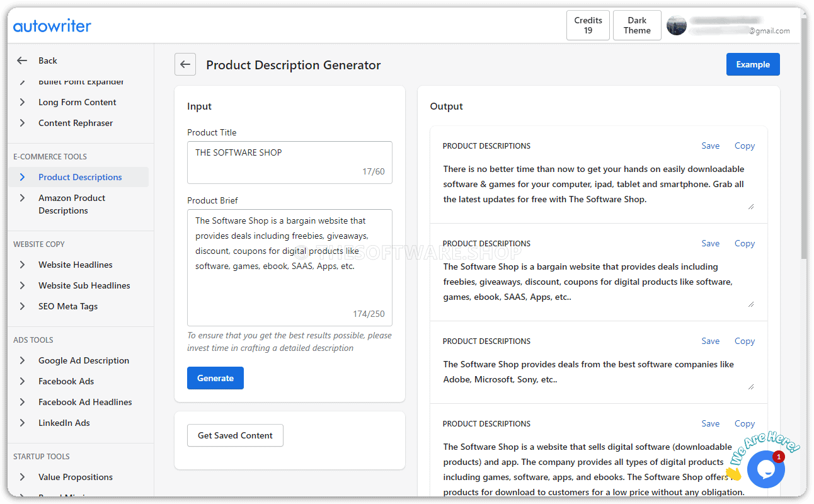Click the Product Brief text area
Viewport: 814px width, 504px height.
click(x=290, y=268)
